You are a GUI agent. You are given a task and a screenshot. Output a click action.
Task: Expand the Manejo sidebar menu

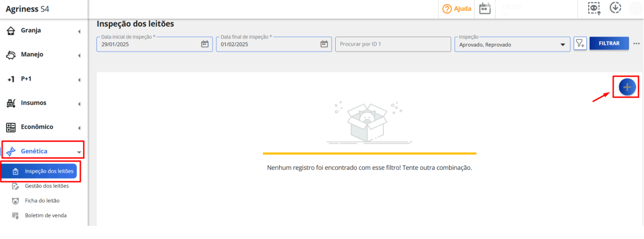click(x=44, y=55)
